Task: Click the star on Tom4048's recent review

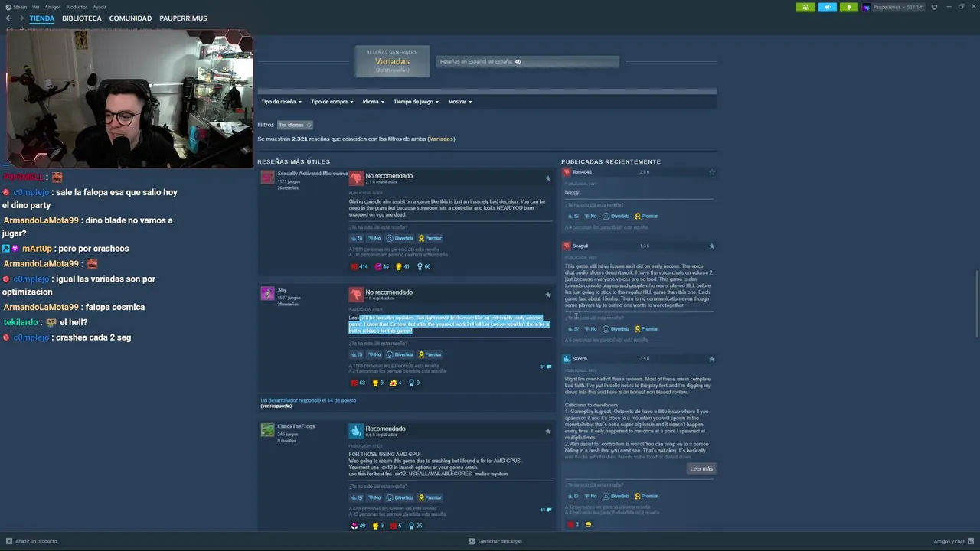Action: click(711, 172)
